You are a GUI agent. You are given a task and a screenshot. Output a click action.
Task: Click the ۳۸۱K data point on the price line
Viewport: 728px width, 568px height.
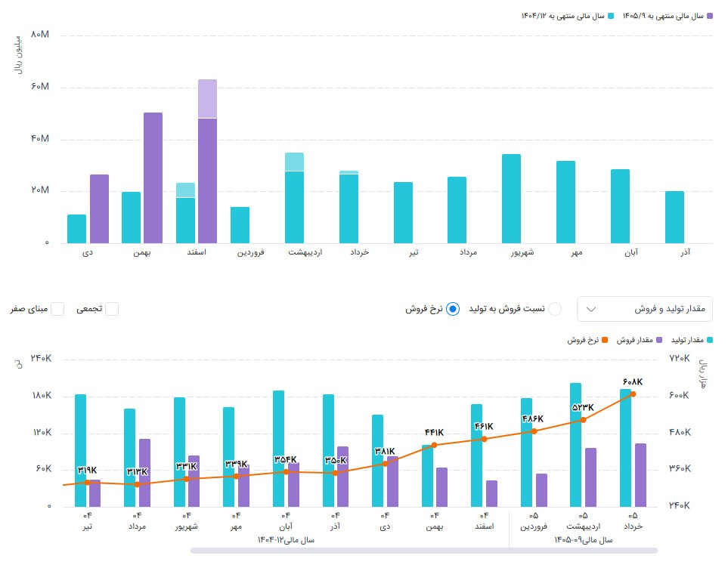point(385,464)
